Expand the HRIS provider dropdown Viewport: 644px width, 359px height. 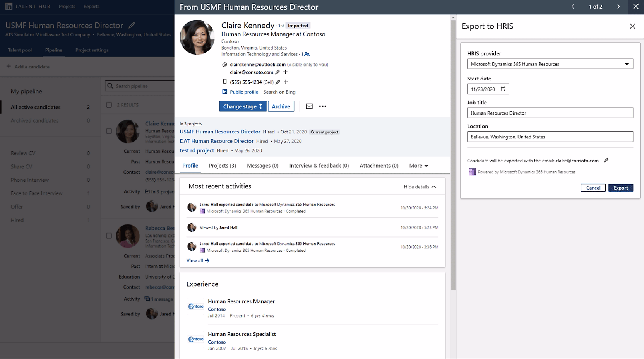626,64
